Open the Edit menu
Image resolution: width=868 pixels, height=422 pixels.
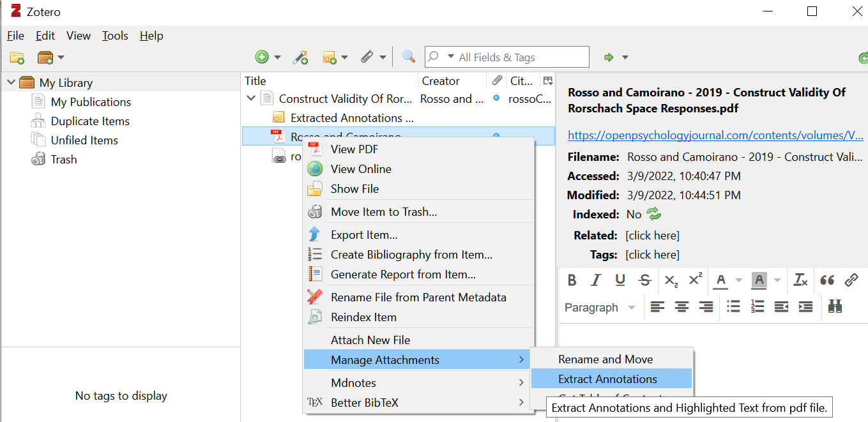pyautogui.click(x=45, y=36)
